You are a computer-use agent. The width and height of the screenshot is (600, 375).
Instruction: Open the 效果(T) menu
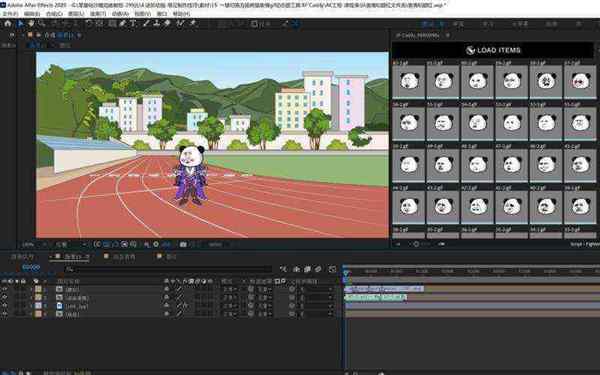[98, 13]
